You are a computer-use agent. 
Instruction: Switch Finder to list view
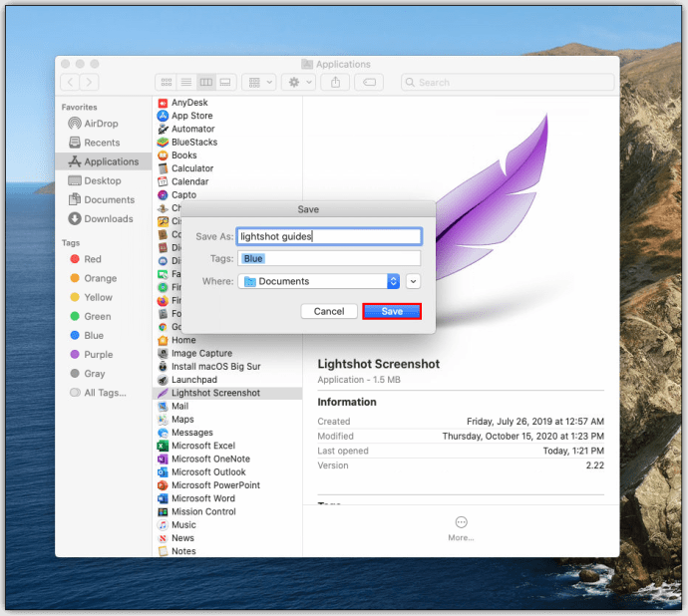click(x=186, y=82)
